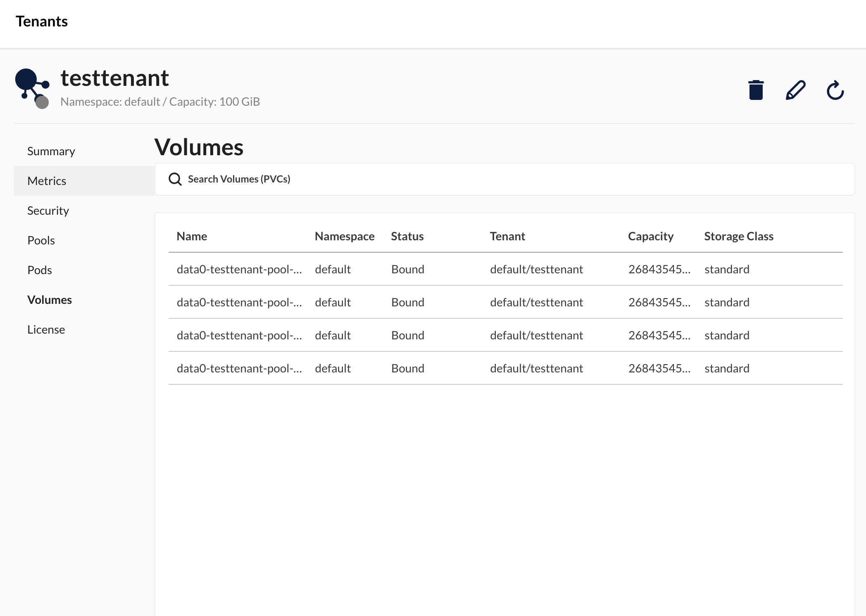
Task: Click the search magnifier icon
Action: click(x=175, y=179)
